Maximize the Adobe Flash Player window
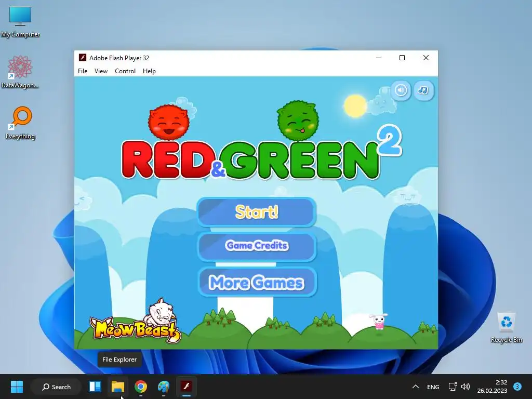The height and width of the screenshot is (399, 532). (x=402, y=58)
